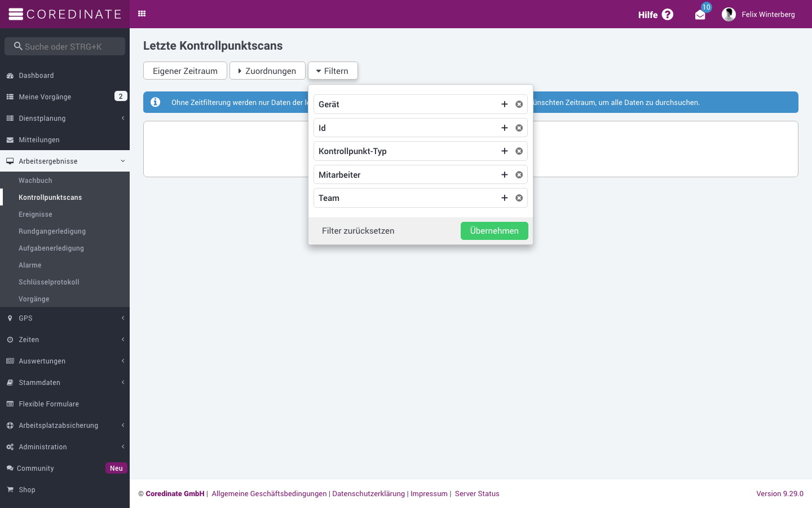Open the apps grid icon in header
Screen dimensions: 812x508
[x=142, y=14]
